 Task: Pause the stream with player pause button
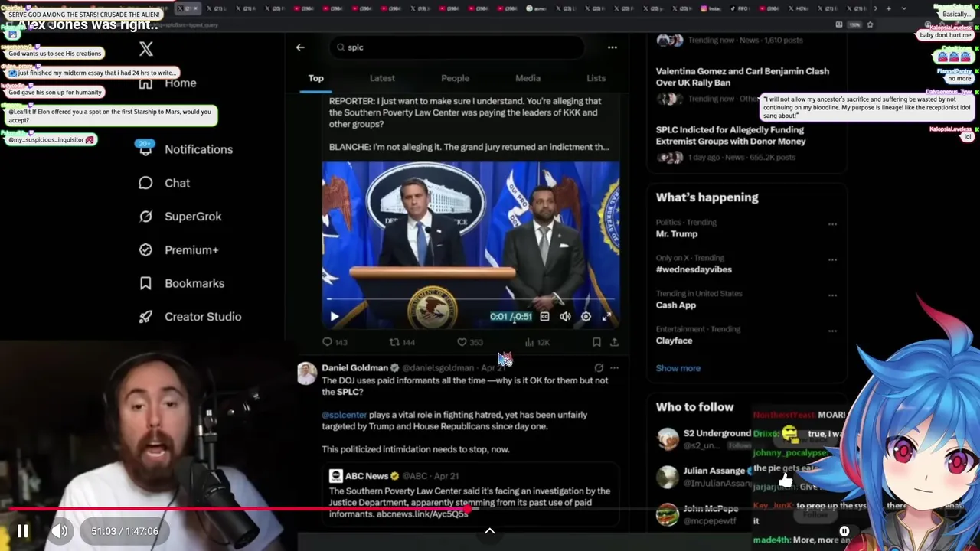(x=23, y=530)
